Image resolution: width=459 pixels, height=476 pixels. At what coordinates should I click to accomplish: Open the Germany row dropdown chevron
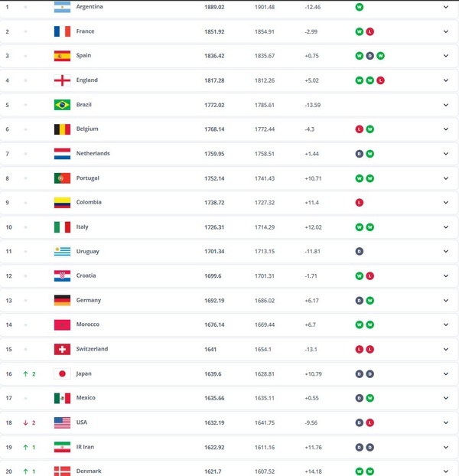click(446, 300)
